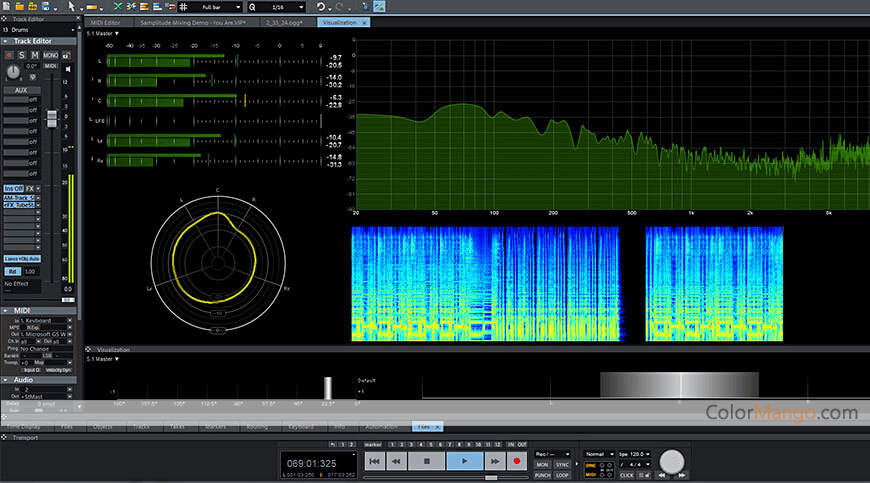The image size is (870, 483).
Task: Mute the Drums track with the M button
Action: [x=34, y=55]
